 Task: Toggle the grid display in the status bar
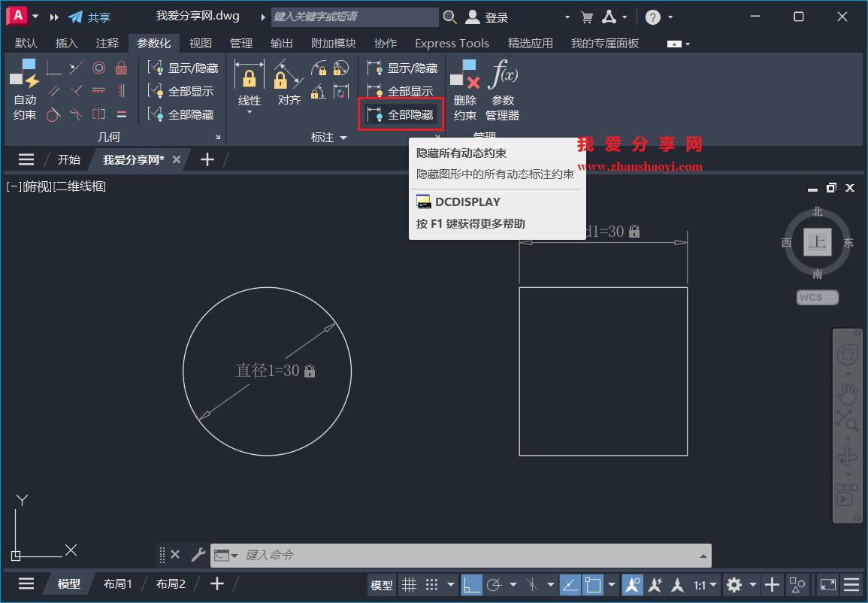point(409,585)
